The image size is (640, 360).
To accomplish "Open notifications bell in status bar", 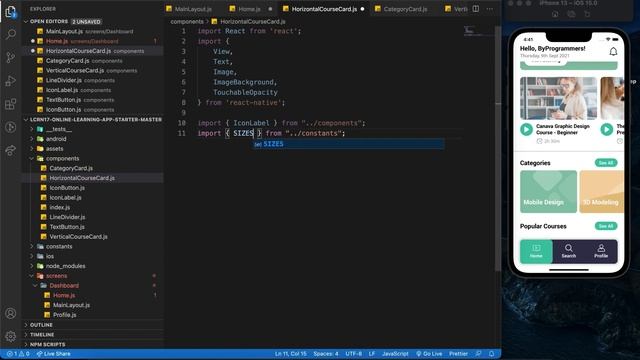I will click(492, 354).
